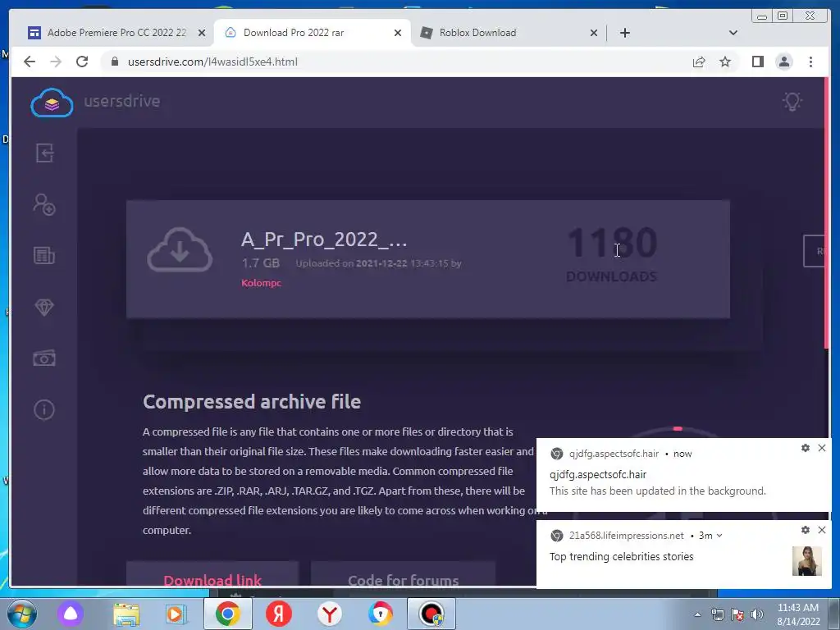Open the add user sidebar icon
Image resolution: width=840 pixels, height=630 pixels.
[44, 204]
